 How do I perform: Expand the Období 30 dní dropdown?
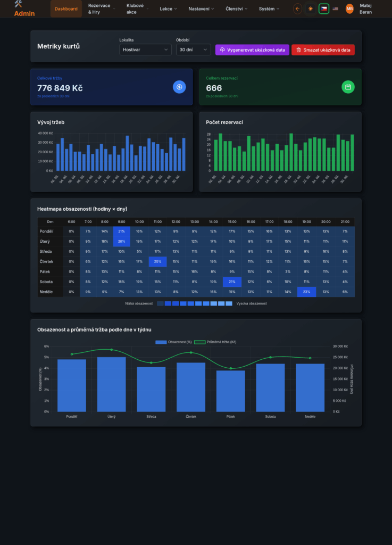[194, 49]
